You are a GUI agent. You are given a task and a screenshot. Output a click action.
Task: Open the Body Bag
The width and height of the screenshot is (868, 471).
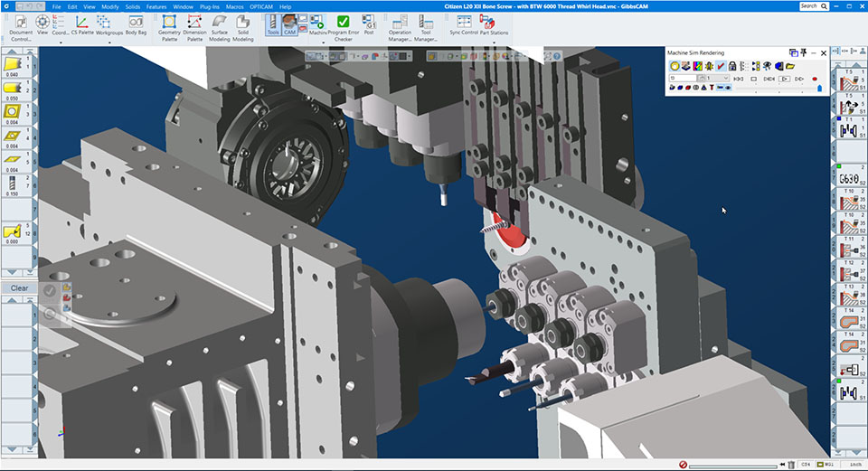[x=136, y=24]
